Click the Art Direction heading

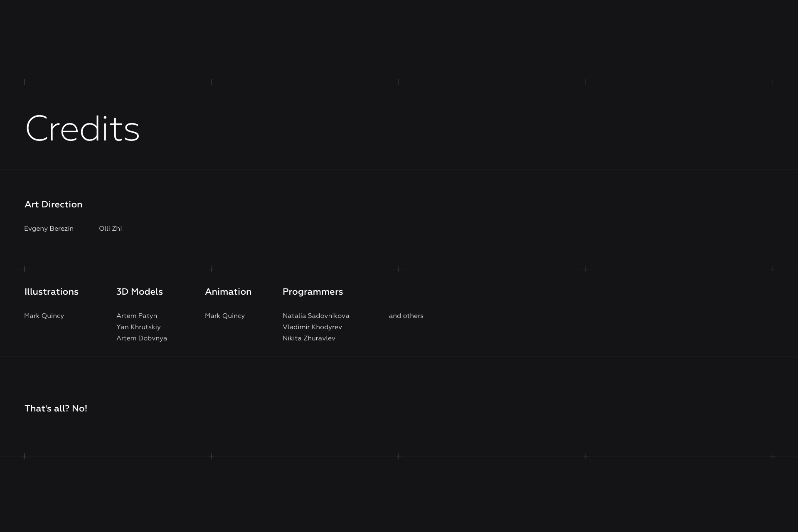point(54,204)
